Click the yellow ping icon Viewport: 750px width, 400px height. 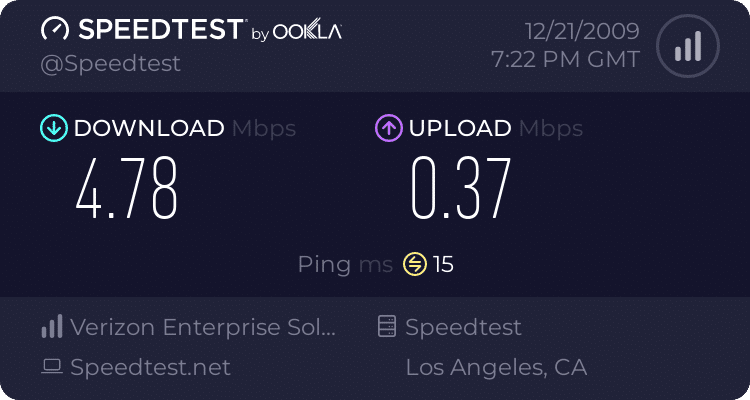[415, 264]
